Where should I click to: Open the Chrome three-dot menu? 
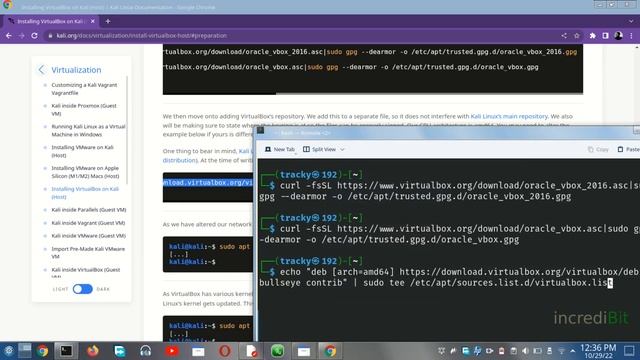(x=631, y=36)
